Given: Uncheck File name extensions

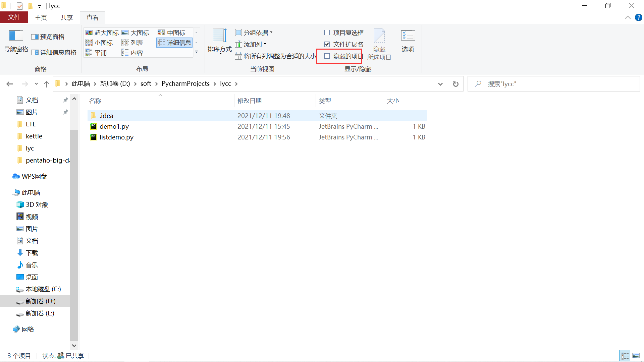Looking at the screenshot, I should tap(327, 44).
